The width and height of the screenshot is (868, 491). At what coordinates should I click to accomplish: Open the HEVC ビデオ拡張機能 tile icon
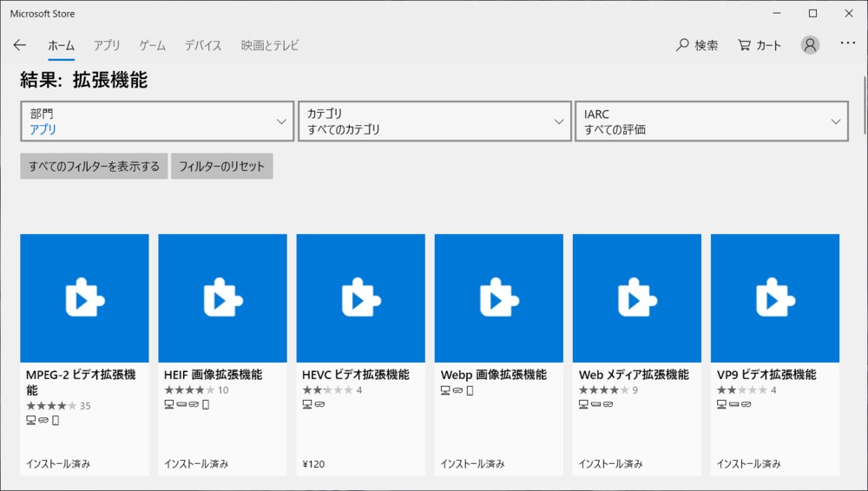(x=361, y=298)
